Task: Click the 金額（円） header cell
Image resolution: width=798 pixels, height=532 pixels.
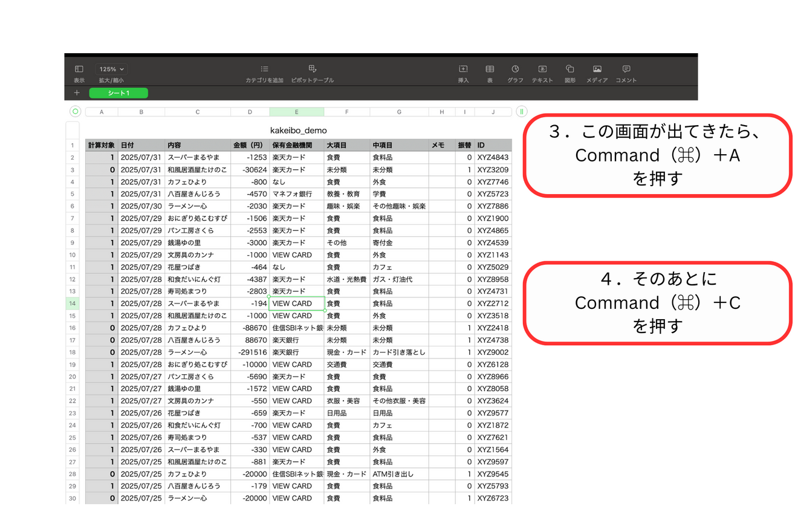Action: click(250, 145)
